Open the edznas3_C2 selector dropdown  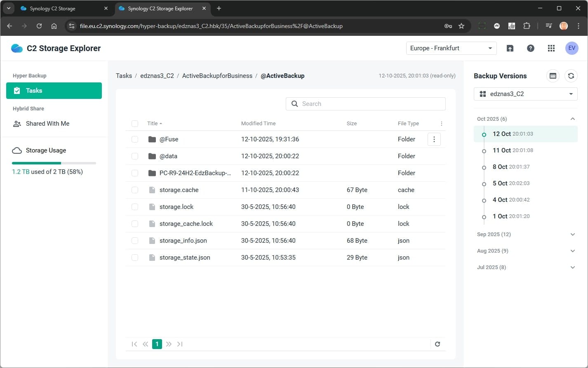click(525, 94)
